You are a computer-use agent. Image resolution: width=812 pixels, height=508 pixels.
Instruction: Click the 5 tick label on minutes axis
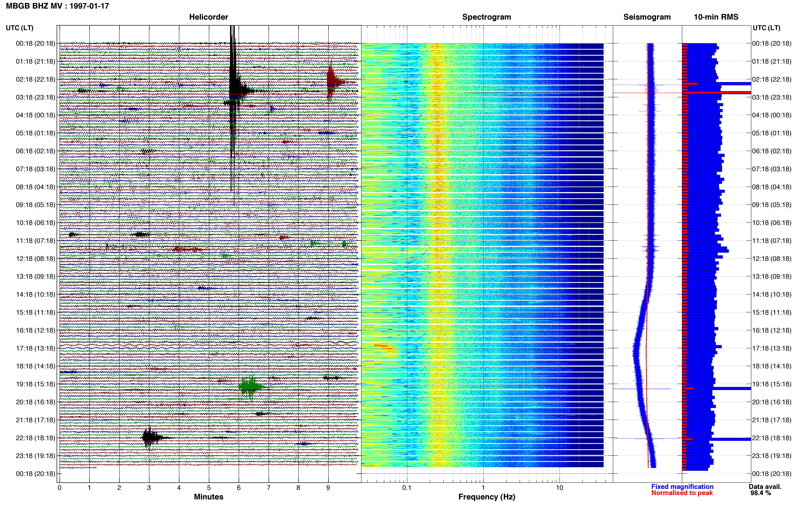(x=209, y=487)
